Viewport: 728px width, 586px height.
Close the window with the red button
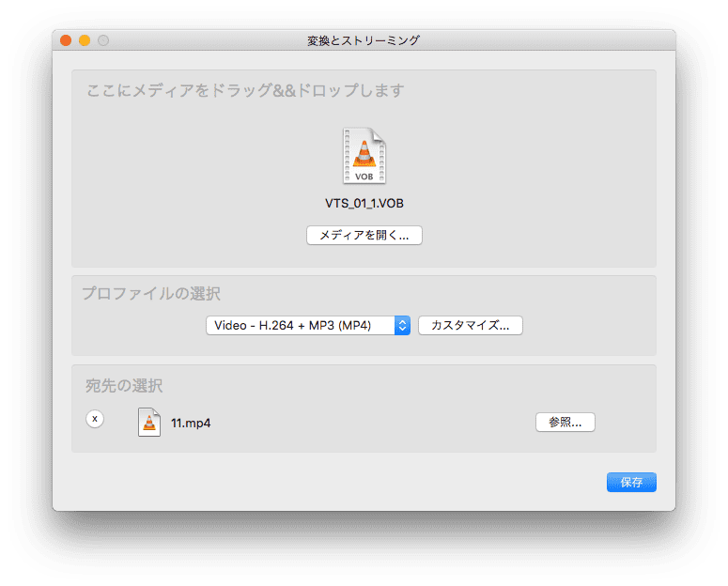(x=66, y=41)
